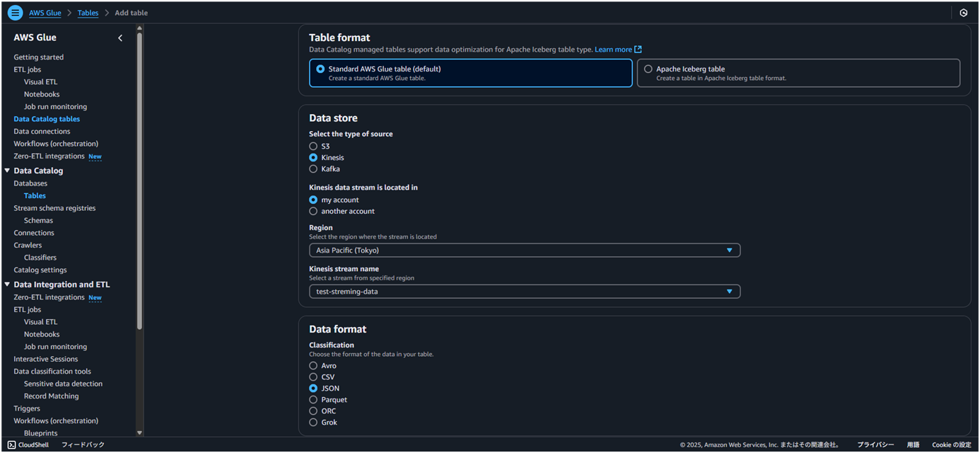Open Cookie の設定 in the footer
This screenshot has width=980, height=453.
952,445
